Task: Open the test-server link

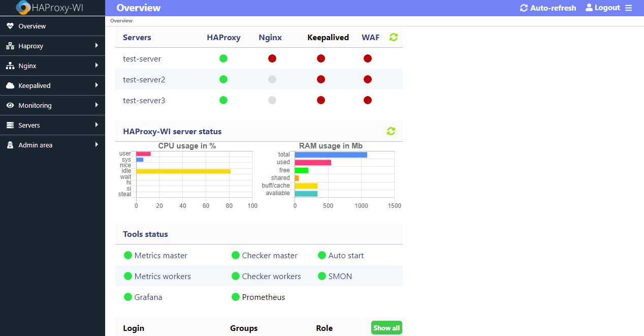Action: tap(142, 58)
